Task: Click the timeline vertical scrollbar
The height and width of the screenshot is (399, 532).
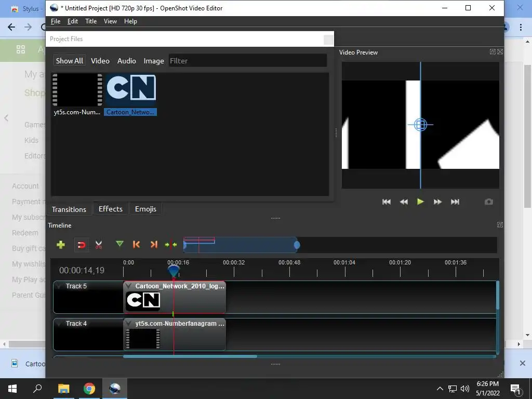Action: tap(498, 295)
